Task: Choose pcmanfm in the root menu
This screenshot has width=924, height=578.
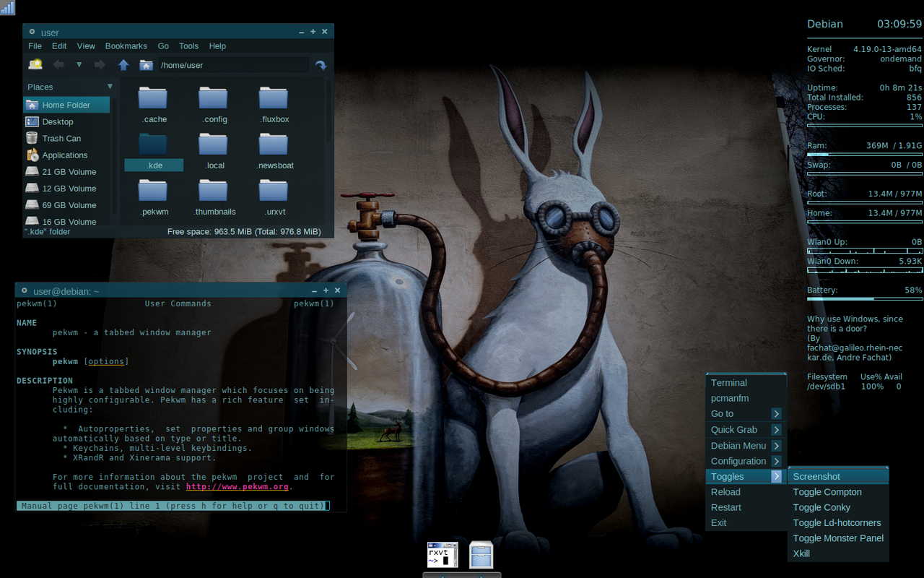Action: 746,398
